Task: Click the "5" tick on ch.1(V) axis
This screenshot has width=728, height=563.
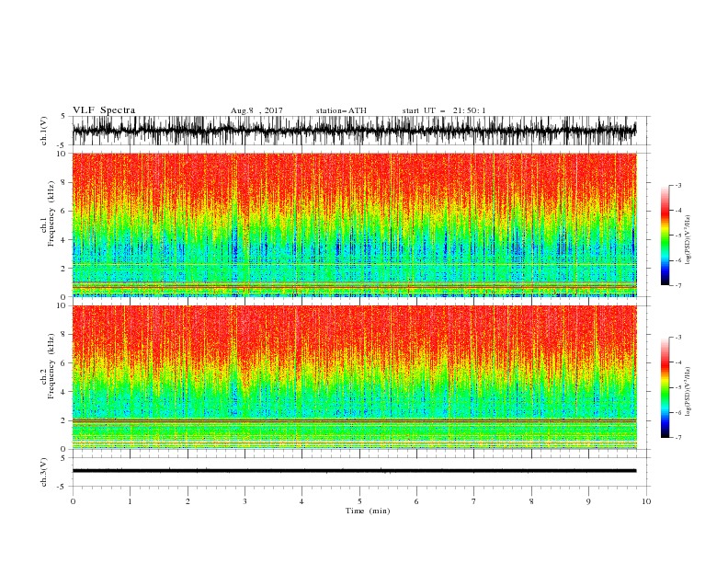Action: pos(63,116)
